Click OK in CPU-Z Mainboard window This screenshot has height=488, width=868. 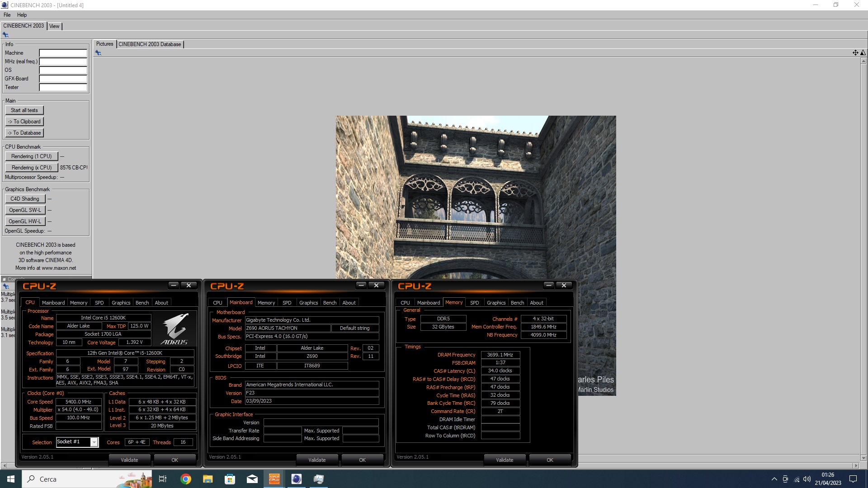pyautogui.click(x=362, y=460)
